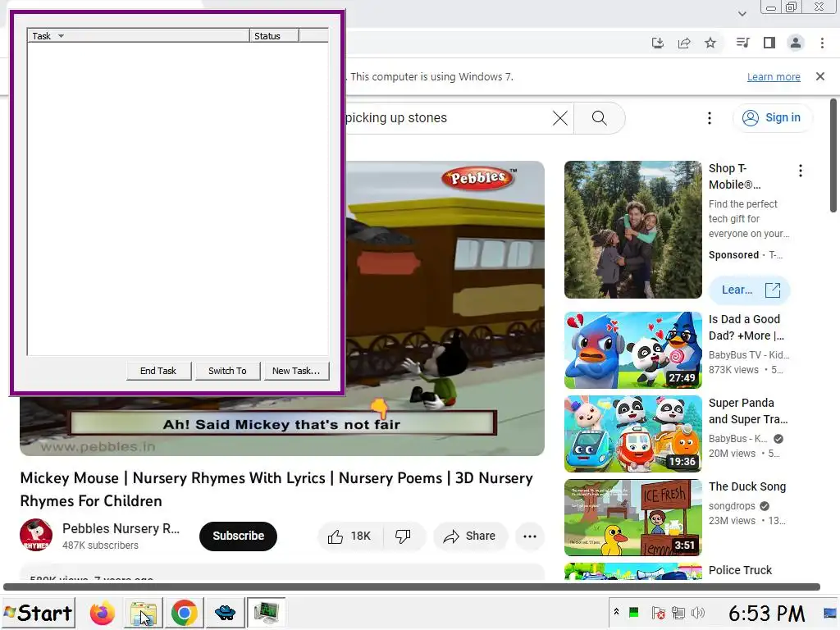Click YouTube search magnifier button
Screen dimensions: 840x630
point(600,118)
